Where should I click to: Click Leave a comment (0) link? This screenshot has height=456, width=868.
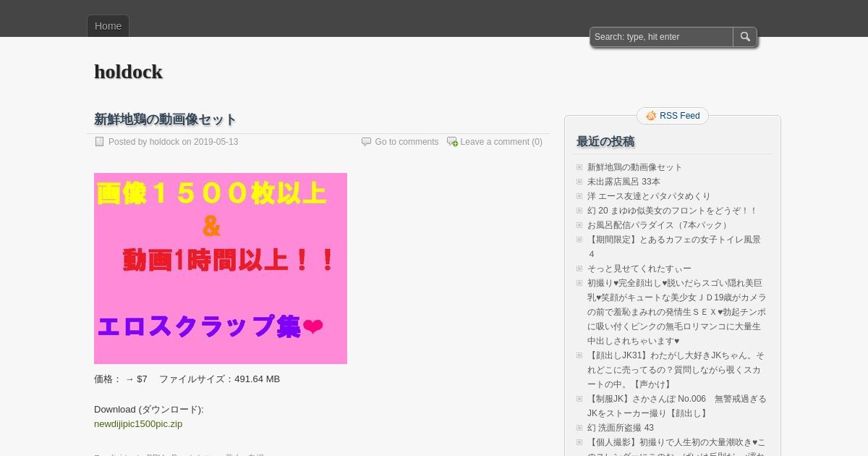click(x=501, y=142)
